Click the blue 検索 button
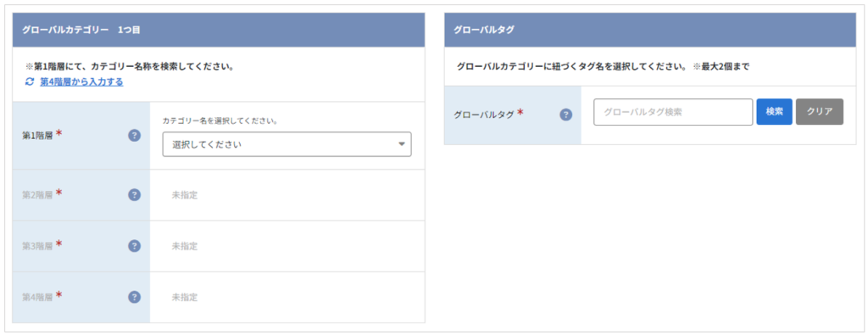The image size is (868, 336). coord(774,111)
